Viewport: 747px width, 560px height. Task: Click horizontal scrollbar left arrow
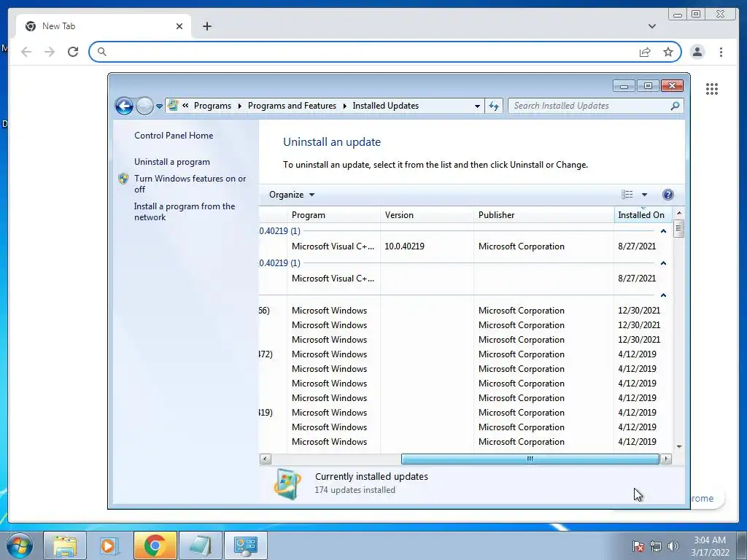(266, 459)
